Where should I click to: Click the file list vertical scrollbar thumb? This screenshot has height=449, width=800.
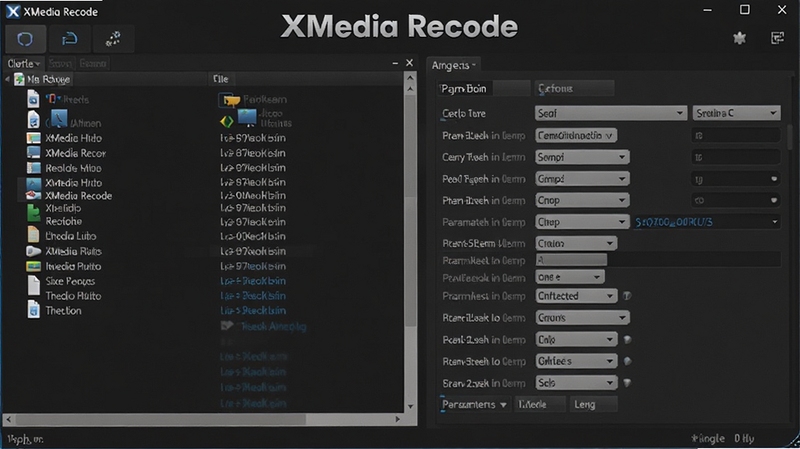coord(410,209)
